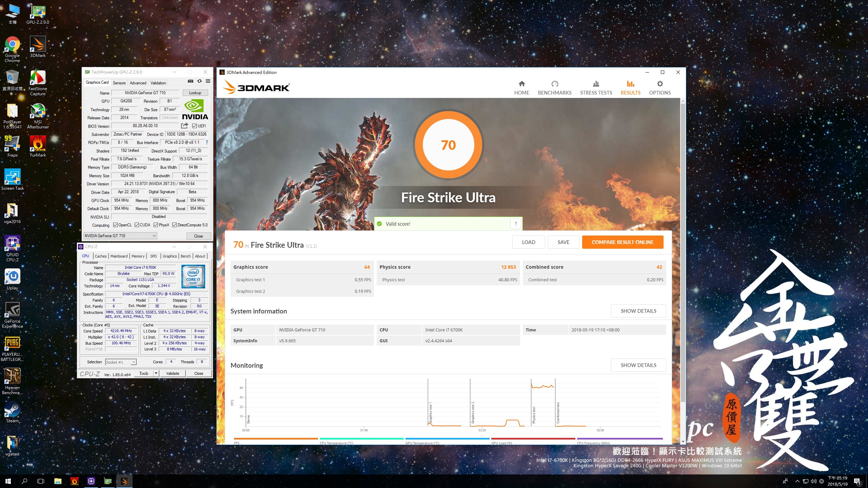Open vgatest desktop icon
This screenshot has height=488, width=868.
tap(12, 446)
